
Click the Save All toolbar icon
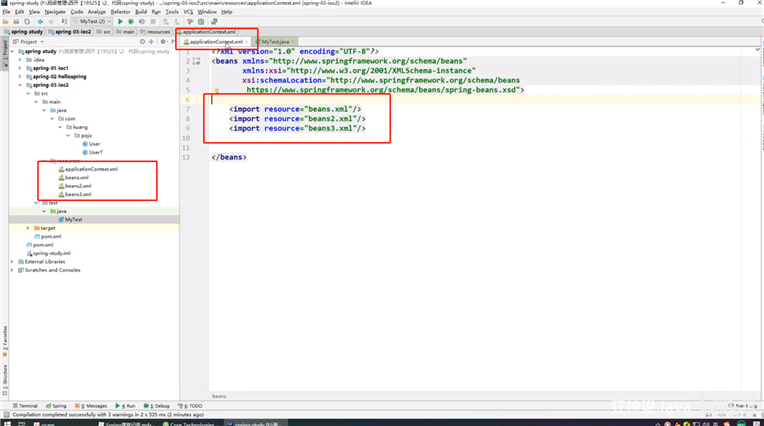coord(16,21)
